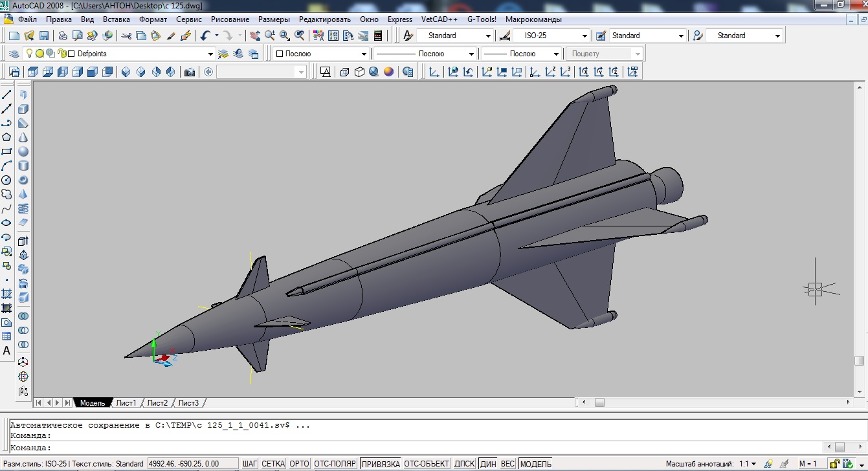Create a Cone solid primitive
868x471 pixels.
[23, 137]
